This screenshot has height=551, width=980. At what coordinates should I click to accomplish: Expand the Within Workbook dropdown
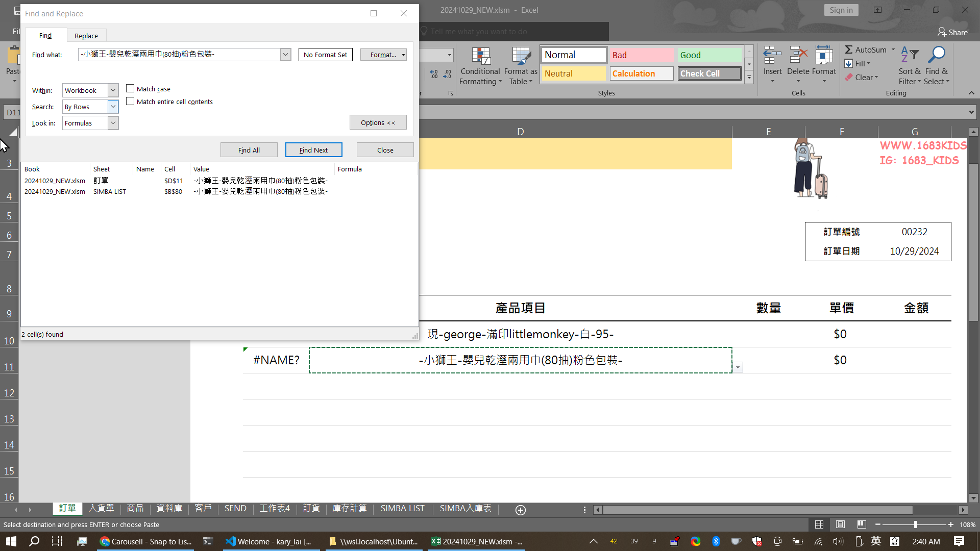point(113,90)
